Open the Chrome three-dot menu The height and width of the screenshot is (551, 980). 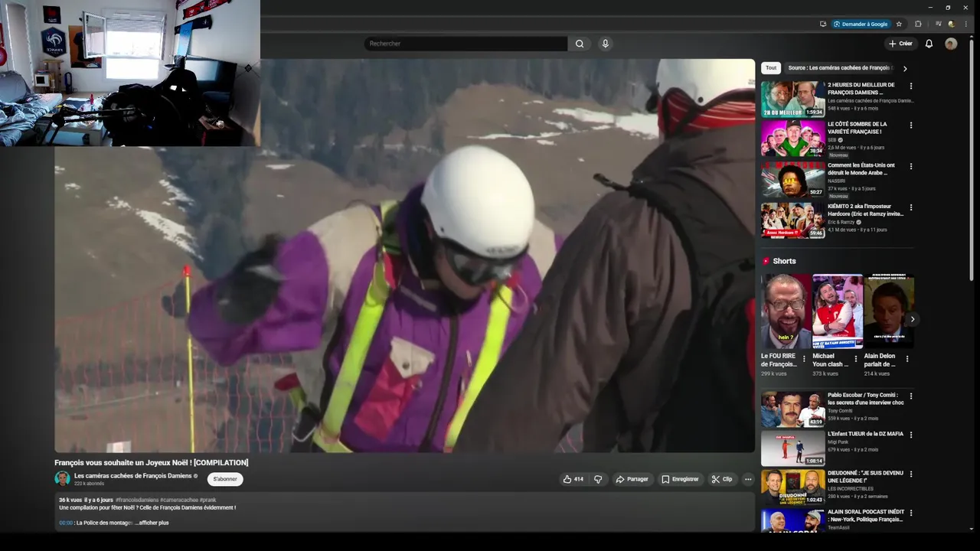[965, 24]
